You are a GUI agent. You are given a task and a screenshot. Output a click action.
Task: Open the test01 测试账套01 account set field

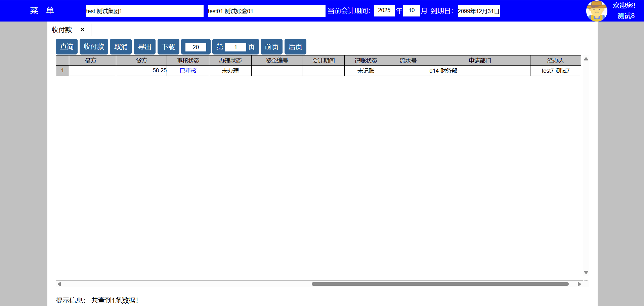point(266,11)
